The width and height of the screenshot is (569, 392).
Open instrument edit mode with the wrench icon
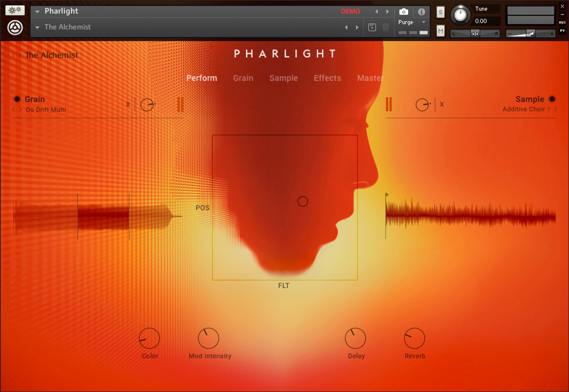[15, 10]
